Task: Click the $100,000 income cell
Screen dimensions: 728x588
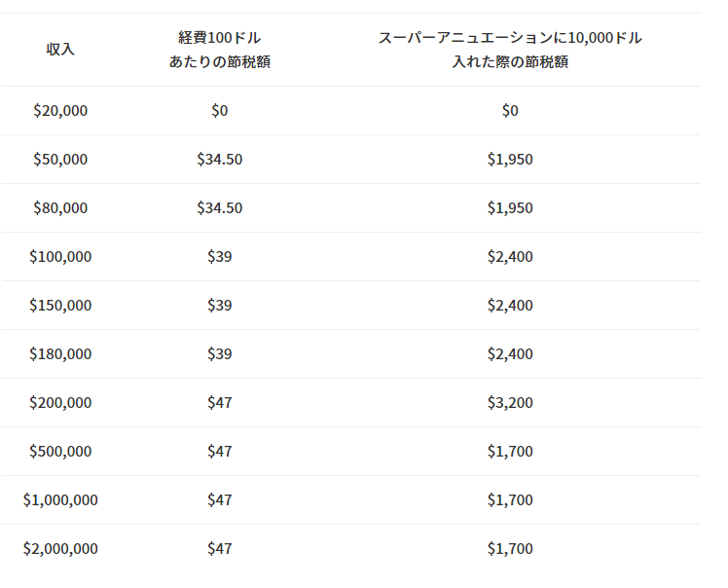Action: (60, 257)
